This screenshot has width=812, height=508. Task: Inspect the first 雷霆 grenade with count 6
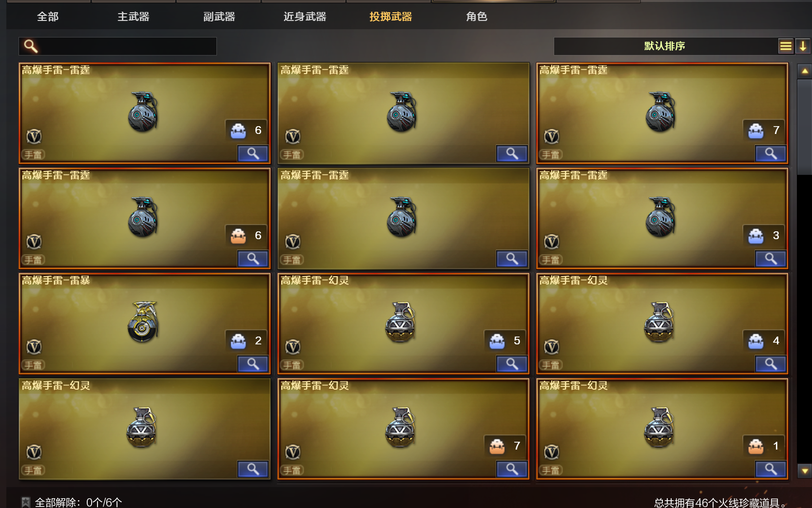coord(252,153)
